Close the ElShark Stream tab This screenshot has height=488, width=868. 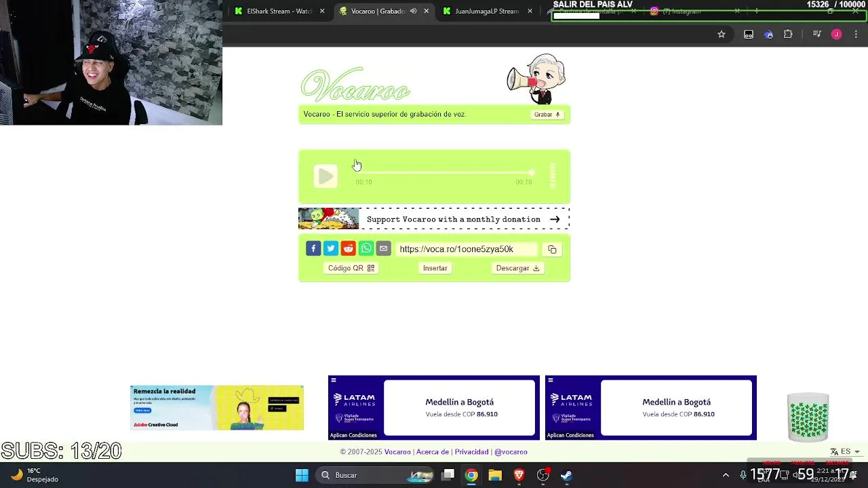(322, 11)
